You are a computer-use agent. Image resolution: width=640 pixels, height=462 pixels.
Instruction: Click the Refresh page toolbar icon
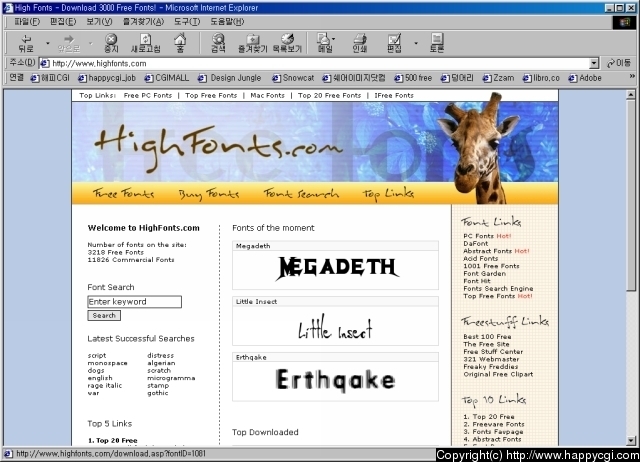(x=145, y=43)
